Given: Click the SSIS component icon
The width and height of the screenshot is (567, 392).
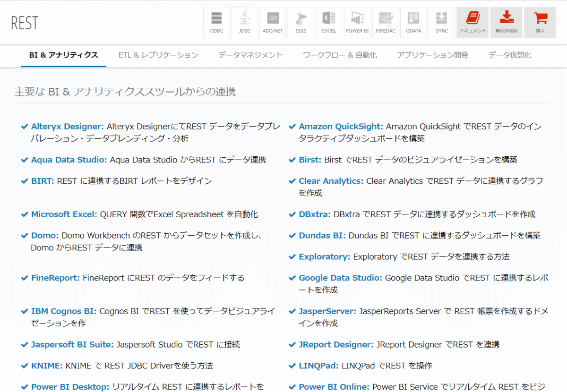Looking at the screenshot, I should tap(301, 23).
